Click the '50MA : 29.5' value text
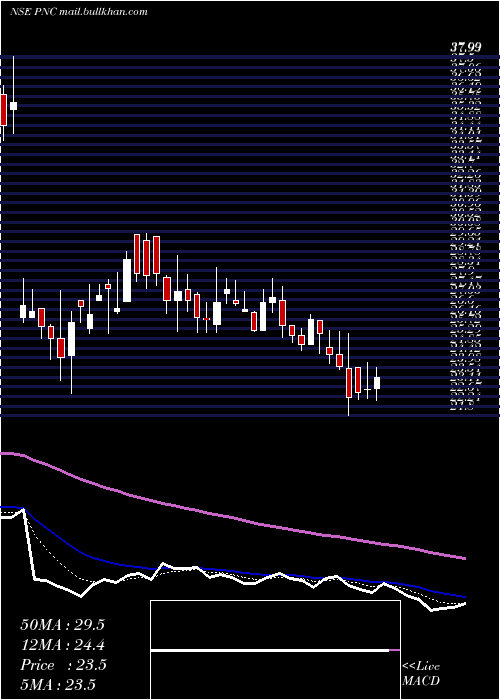 62,625
